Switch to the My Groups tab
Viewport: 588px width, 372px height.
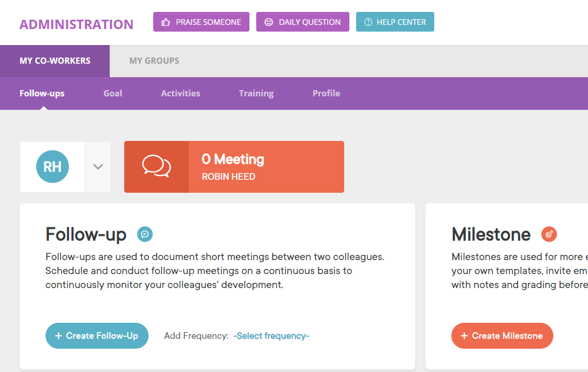tap(154, 61)
